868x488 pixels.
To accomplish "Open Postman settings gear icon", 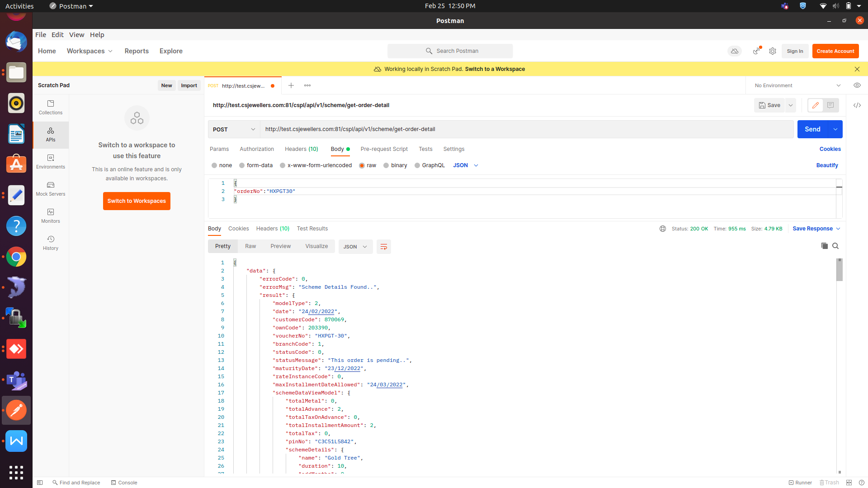I will [773, 51].
